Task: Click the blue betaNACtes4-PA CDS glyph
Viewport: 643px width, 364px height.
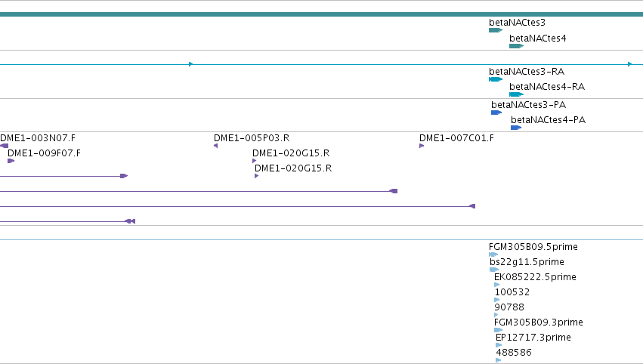Action: click(x=516, y=128)
